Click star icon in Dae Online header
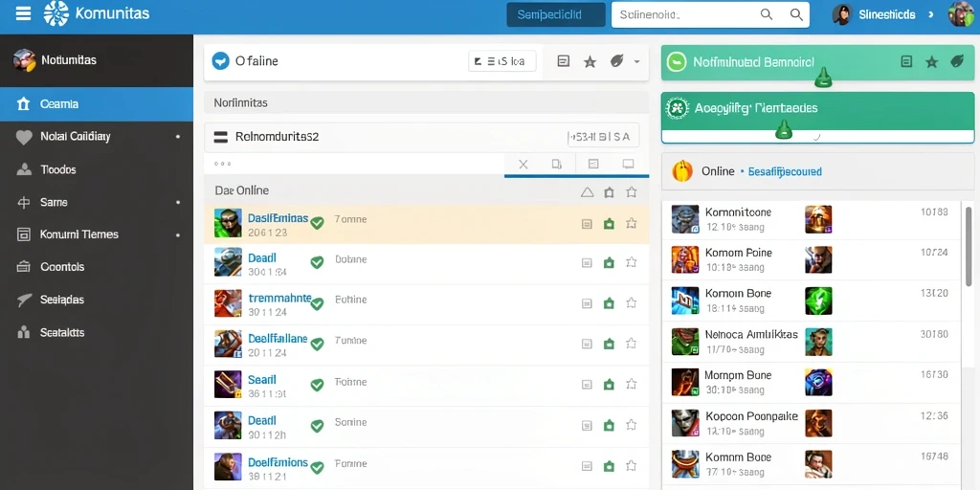Screen dimensions: 980x490 [632, 191]
